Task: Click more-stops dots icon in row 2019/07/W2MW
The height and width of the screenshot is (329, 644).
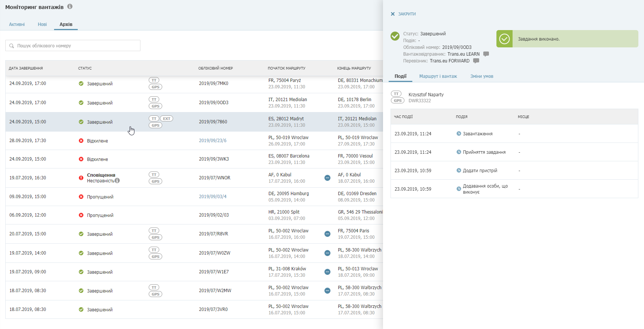Action: (x=327, y=291)
